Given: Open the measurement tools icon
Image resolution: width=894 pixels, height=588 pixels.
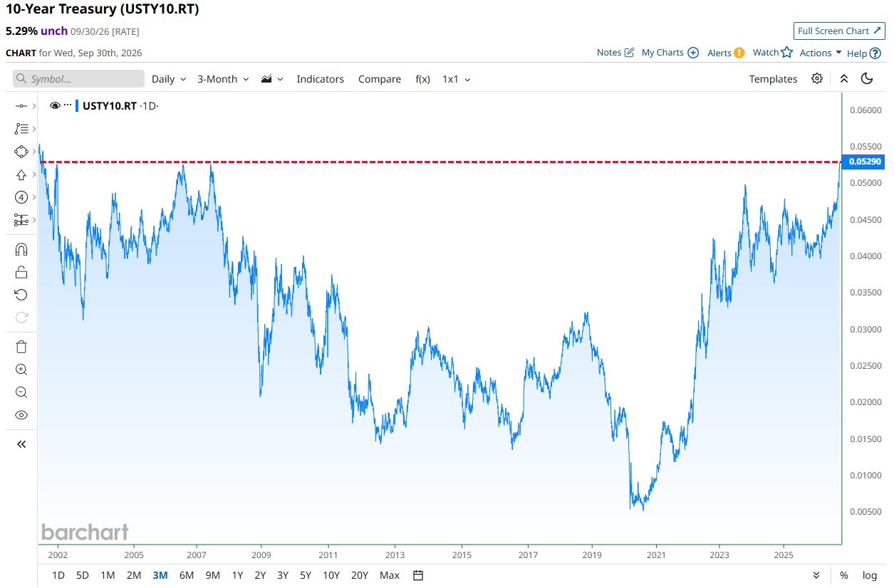Looking at the screenshot, I should pos(21,220).
